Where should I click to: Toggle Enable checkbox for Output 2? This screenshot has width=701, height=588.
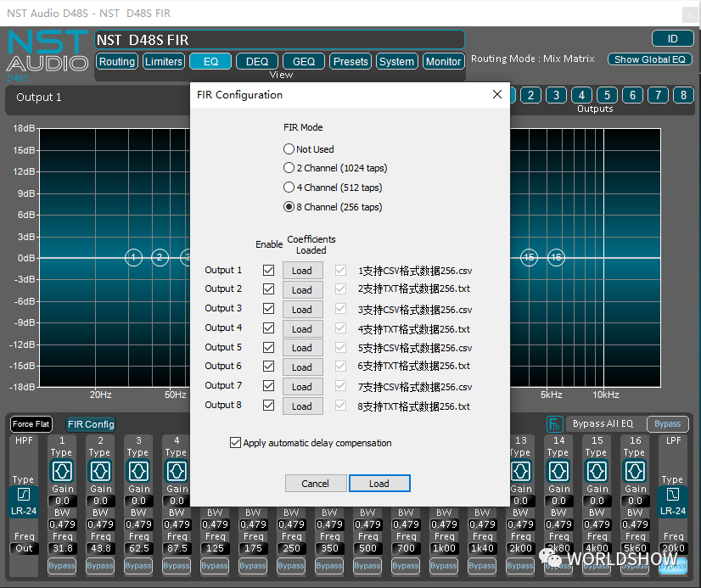[269, 289]
